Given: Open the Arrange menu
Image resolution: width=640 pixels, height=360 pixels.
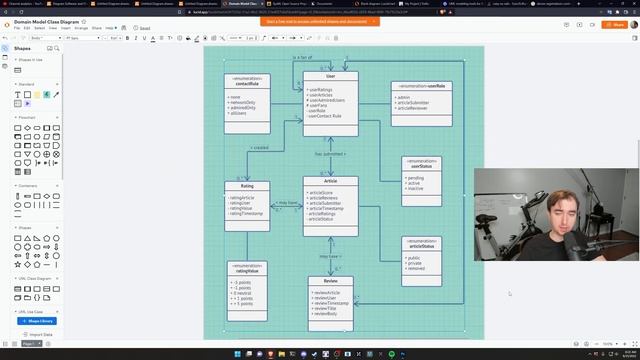Looking at the screenshot, I should (81, 28).
